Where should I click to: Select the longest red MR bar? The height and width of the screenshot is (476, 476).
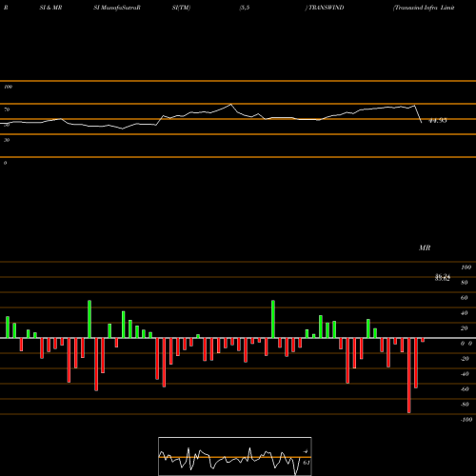point(408,375)
